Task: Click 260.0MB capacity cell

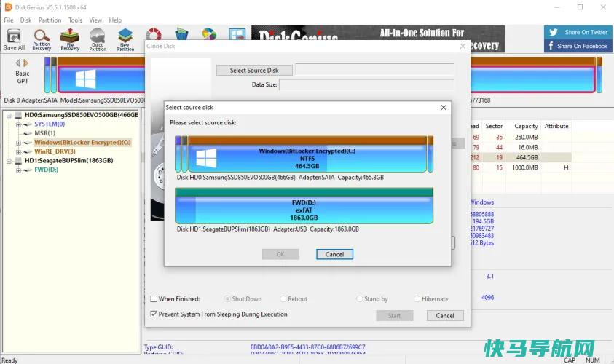Action: 527,138
